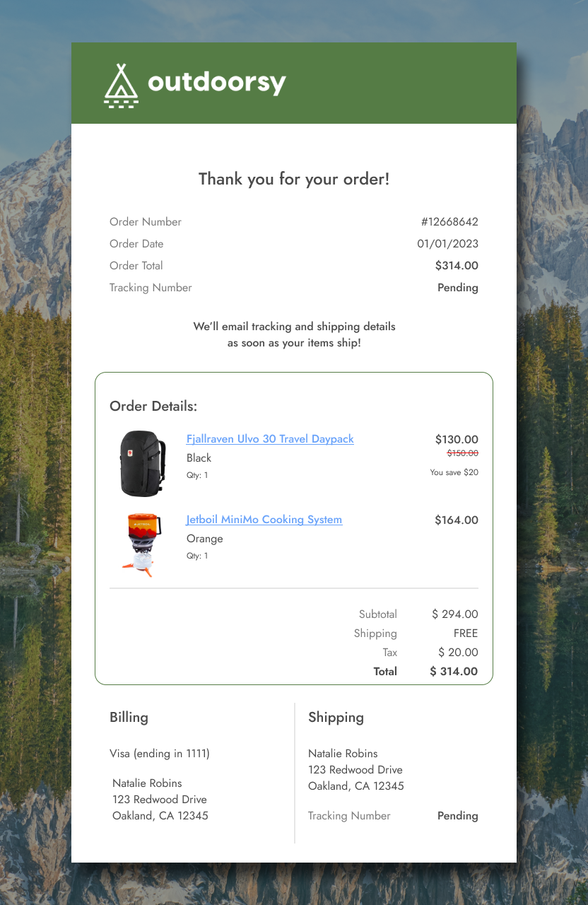Click 'Qty: 1' under the Jetboil item
Image resolution: width=588 pixels, height=905 pixels.
point(197,556)
